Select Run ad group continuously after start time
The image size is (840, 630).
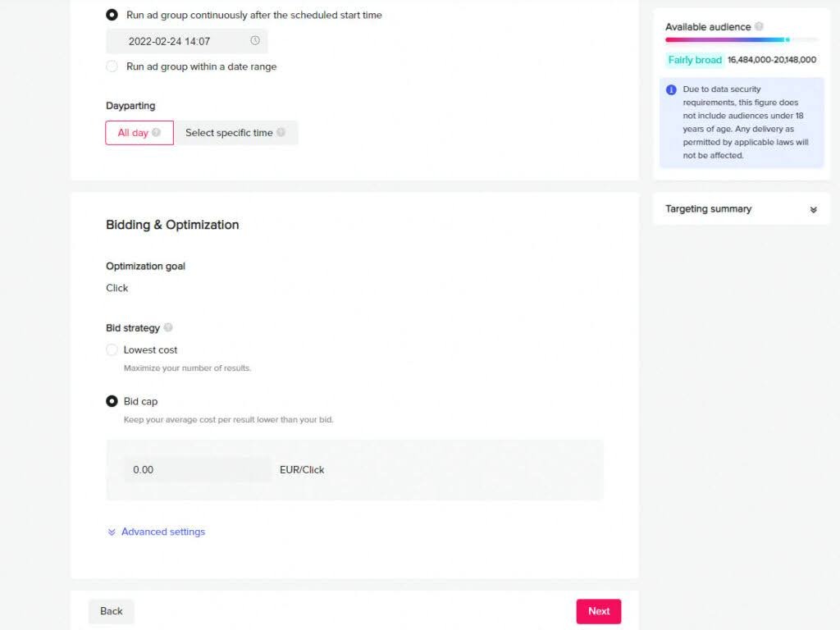[x=112, y=15]
